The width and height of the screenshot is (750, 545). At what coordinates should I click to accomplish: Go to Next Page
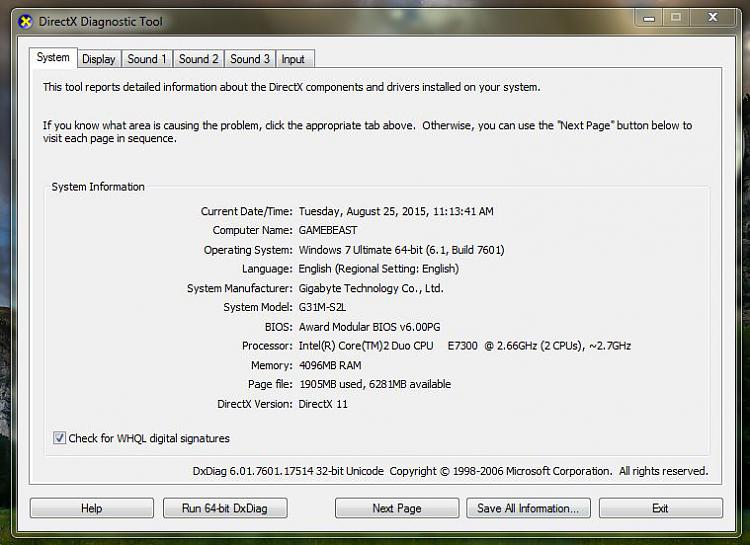tap(397, 508)
